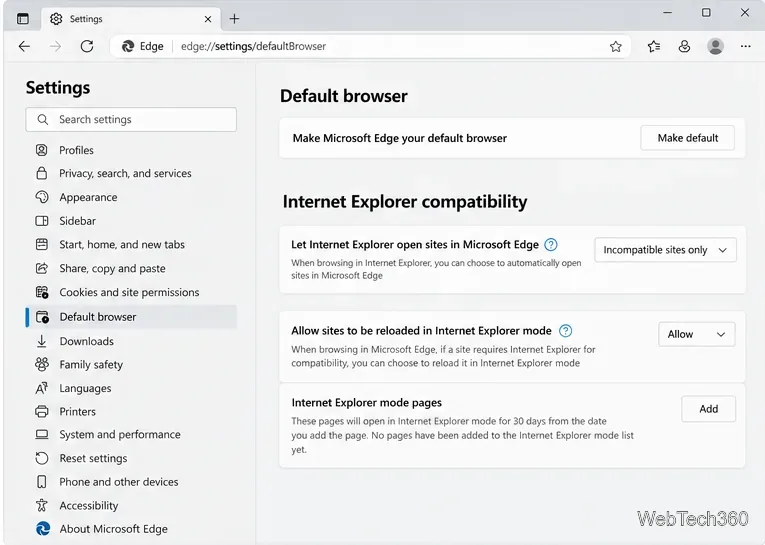This screenshot has height=545, width=765.
Task: Click the Appearance palette icon
Action: click(x=41, y=197)
